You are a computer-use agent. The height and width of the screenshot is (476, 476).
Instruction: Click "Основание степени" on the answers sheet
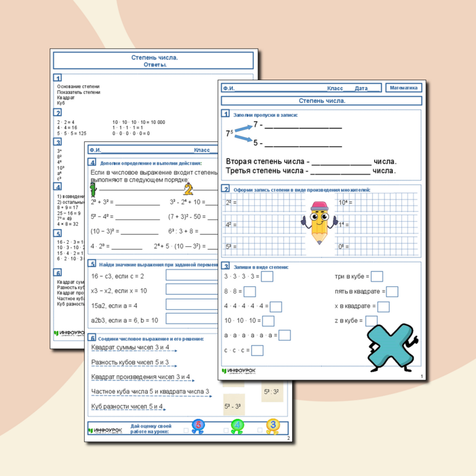click(78, 86)
